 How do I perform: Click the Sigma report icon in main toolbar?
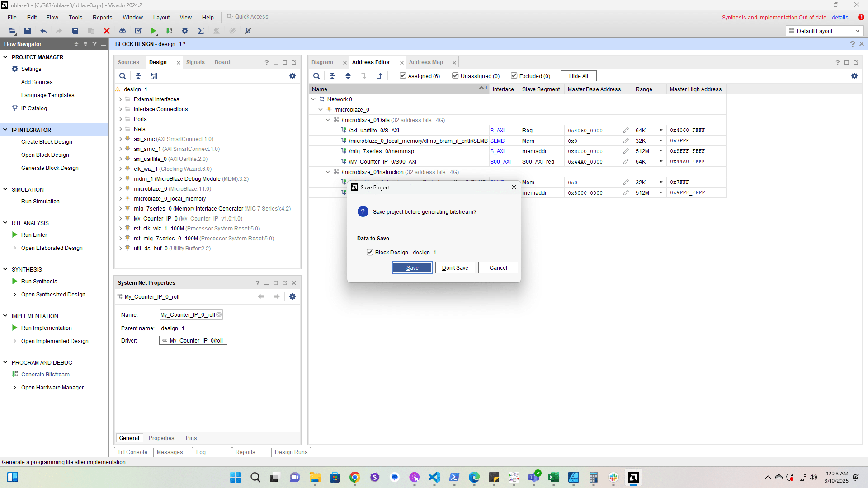pyautogui.click(x=201, y=31)
